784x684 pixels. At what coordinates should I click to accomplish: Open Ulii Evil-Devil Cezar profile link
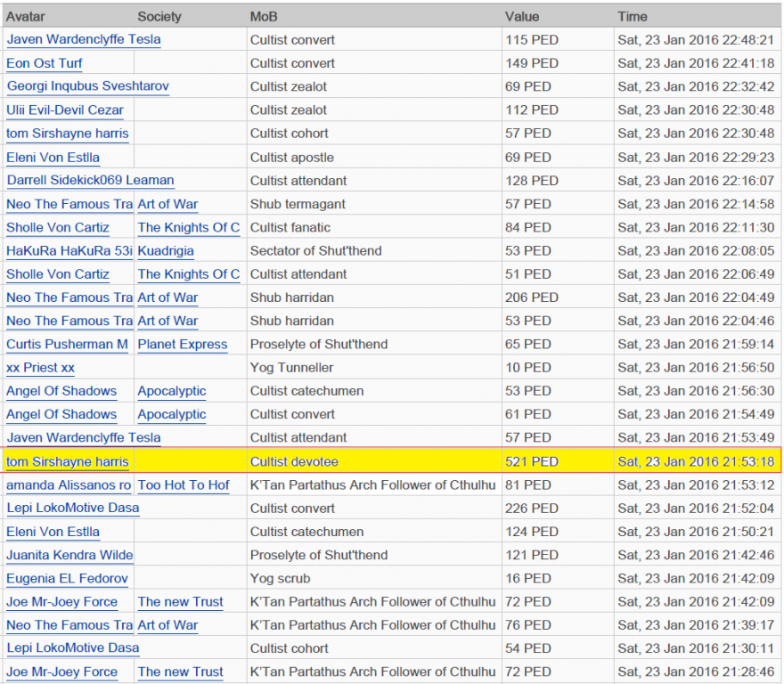pos(64,110)
